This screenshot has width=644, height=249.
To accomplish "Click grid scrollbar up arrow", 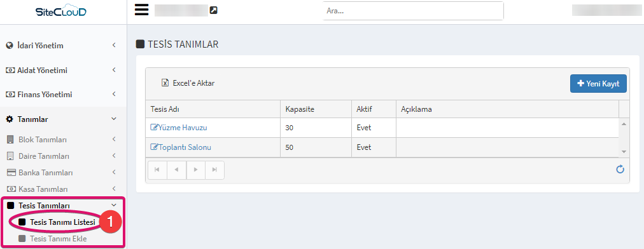I will 624,123.
